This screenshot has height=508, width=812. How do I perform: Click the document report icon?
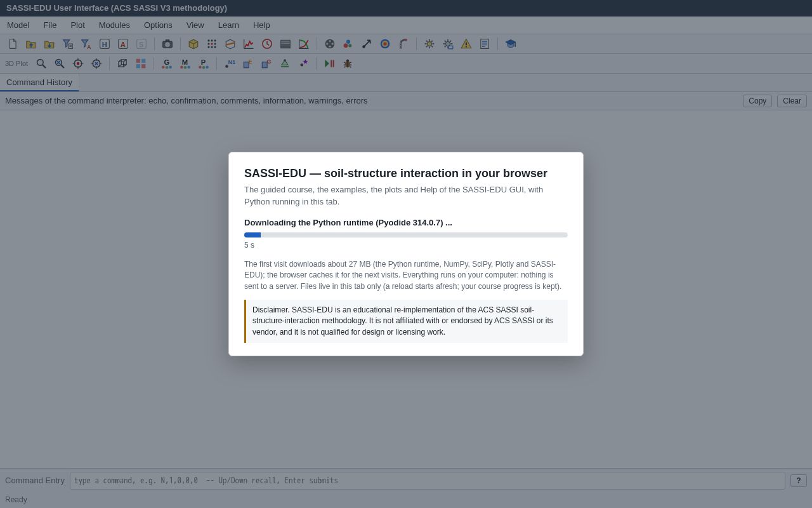(x=485, y=44)
